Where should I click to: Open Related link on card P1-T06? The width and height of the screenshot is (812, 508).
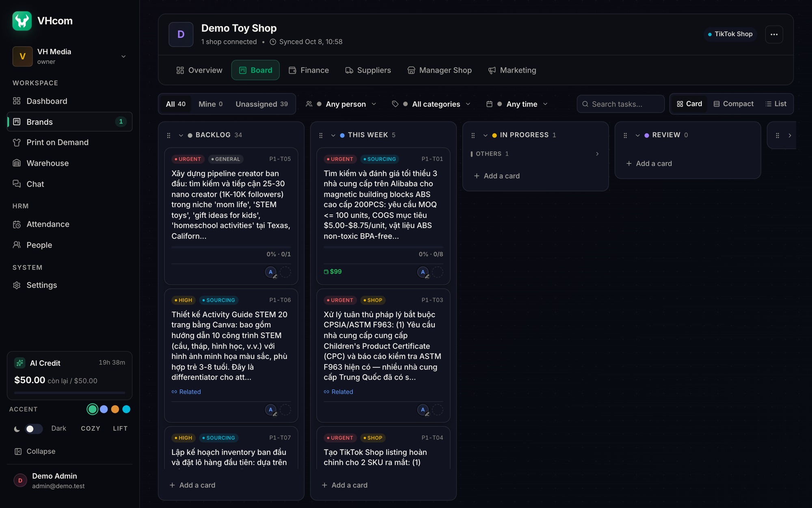coord(186,392)
